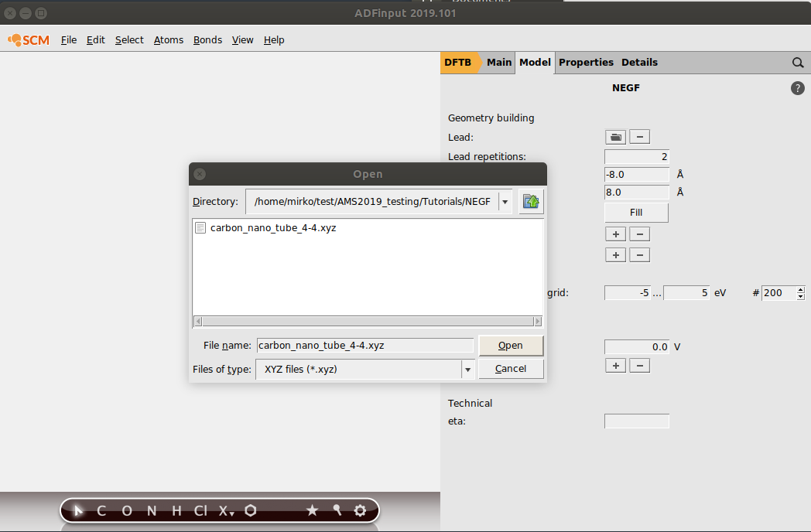This screenshot has width=811, height=532.
Task: Select the ring structure tool
Action: tap(250, 510)
